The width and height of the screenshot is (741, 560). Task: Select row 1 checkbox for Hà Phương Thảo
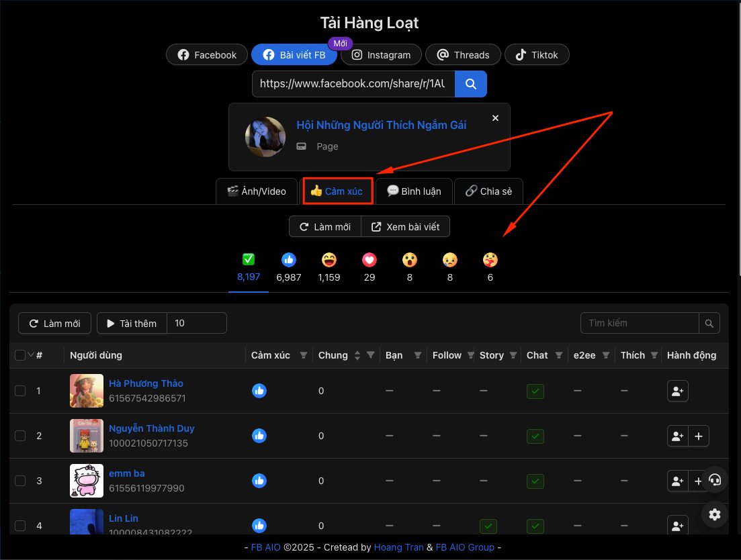click(20, 391)
